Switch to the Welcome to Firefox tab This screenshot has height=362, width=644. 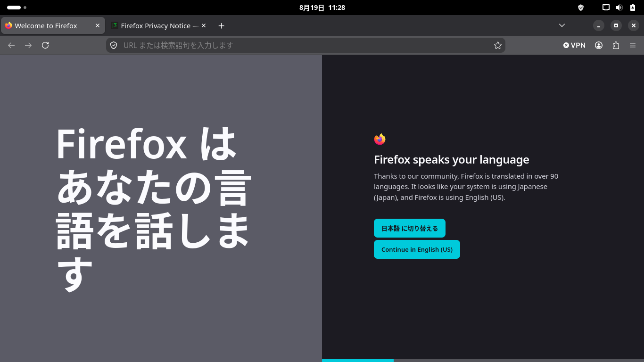[53, 25]
